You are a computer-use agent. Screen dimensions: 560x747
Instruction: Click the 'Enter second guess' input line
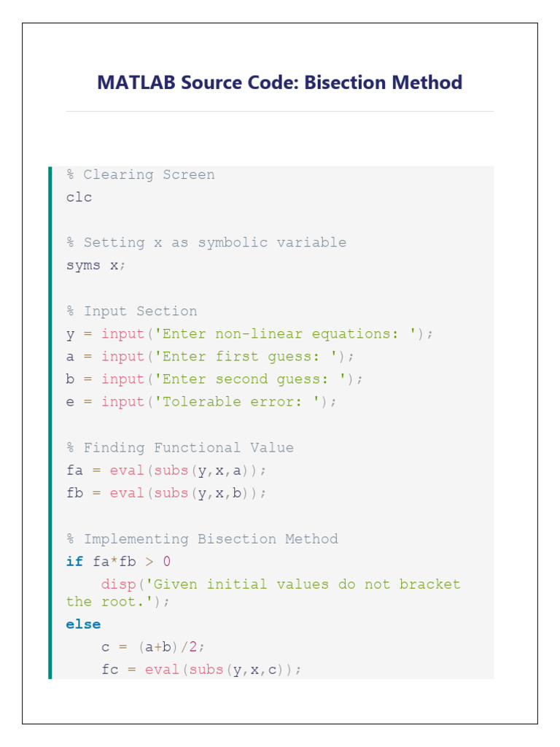[214, 379]
